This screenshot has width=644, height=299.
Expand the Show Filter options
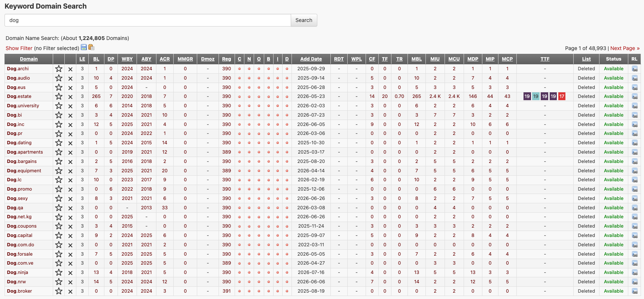click(19, 48)
